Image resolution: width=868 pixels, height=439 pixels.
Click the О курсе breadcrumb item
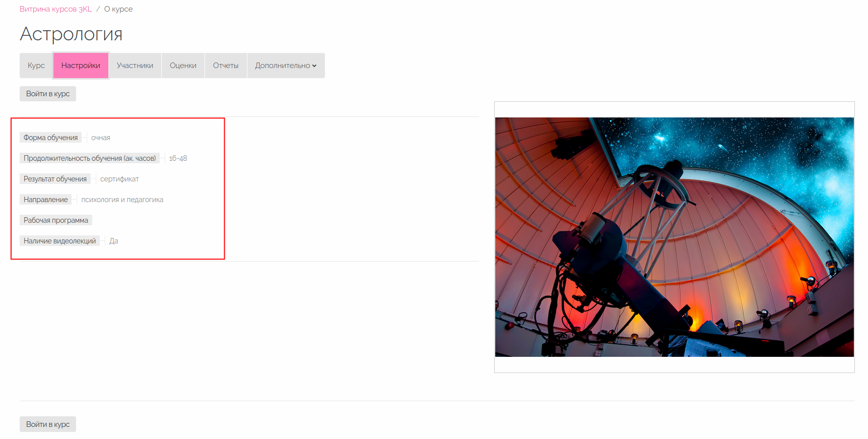(x=118, y=9)
